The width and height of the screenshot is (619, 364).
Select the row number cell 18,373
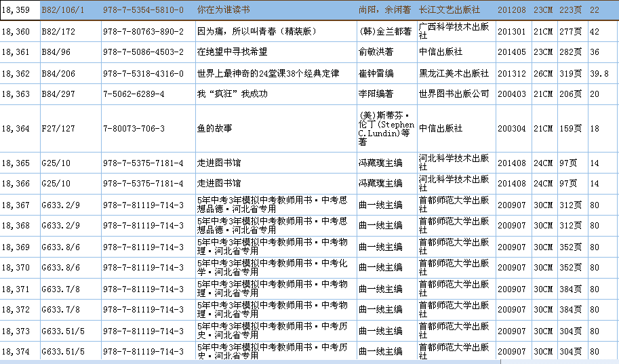(20, 331)
